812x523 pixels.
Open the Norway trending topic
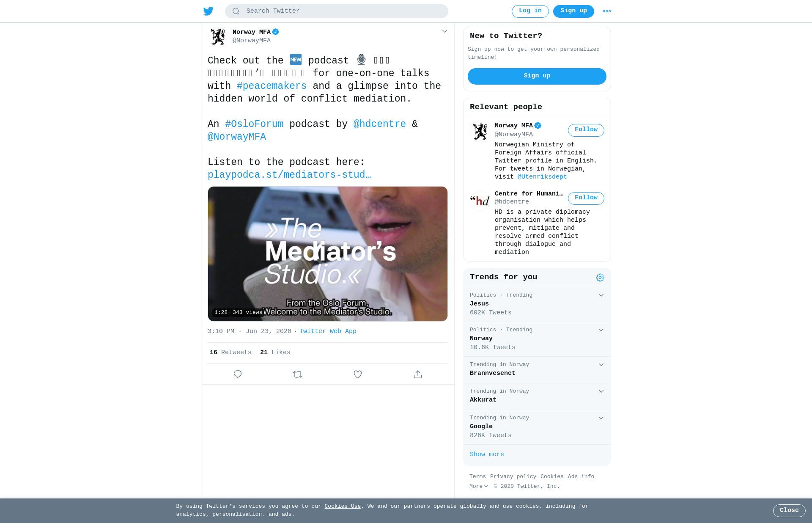[x=537, y=339]
